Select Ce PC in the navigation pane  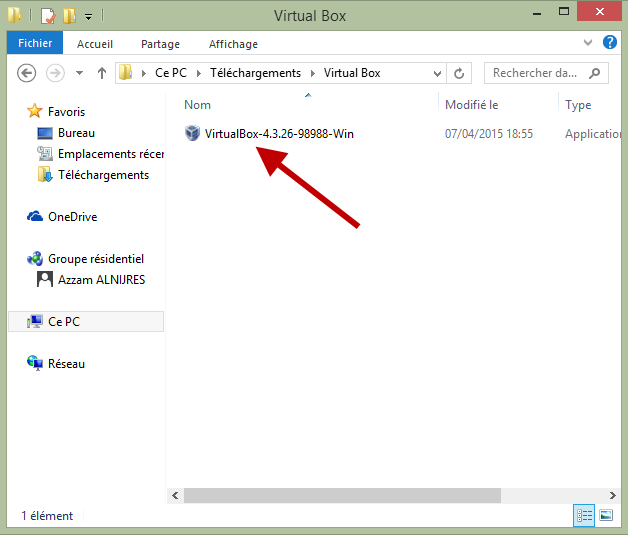pos(86,322)
